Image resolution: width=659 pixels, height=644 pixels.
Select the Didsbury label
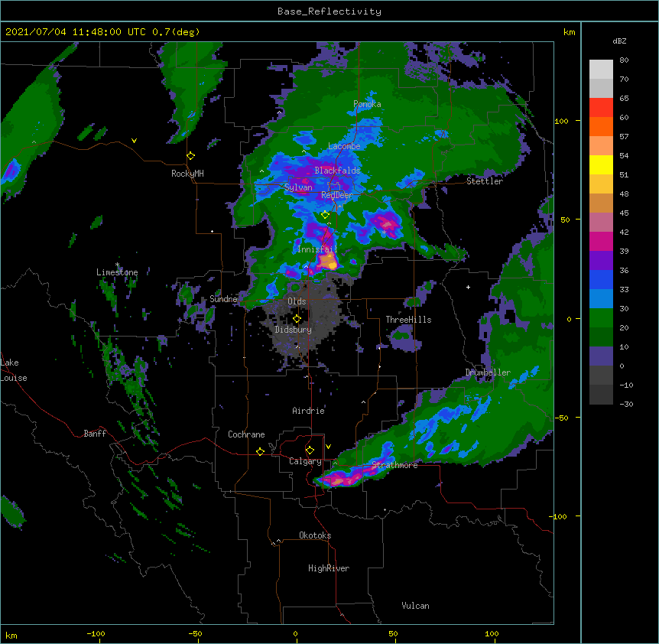pos(293,330)
